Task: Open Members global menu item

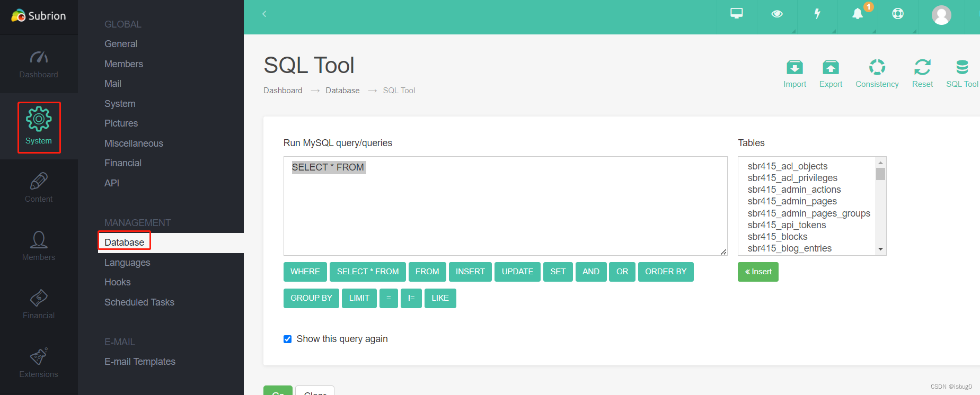Action: pyautogui.click(x=123, y=64)
